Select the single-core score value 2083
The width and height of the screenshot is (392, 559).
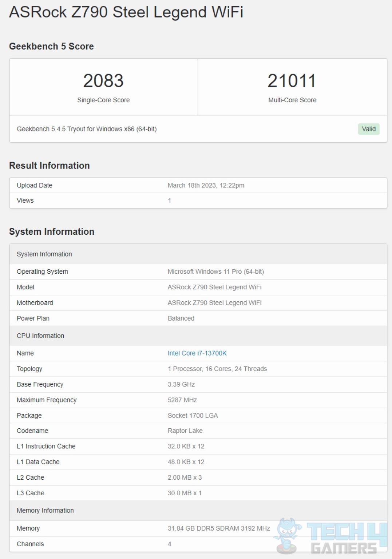point(103,80)
